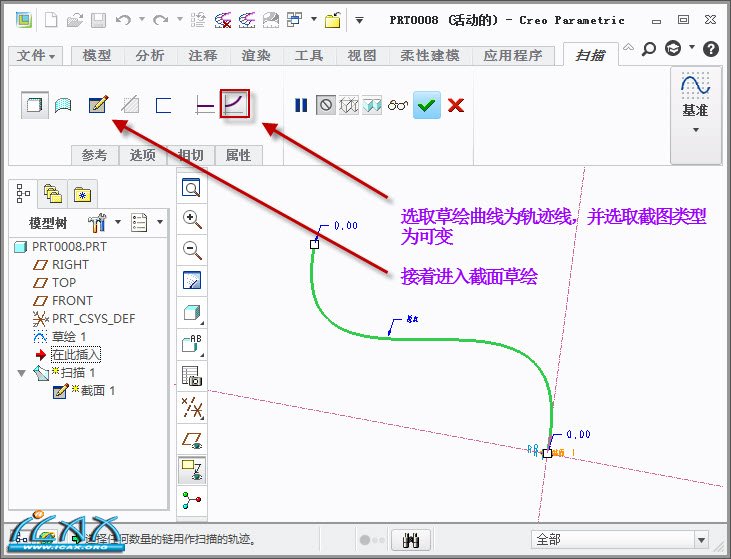
Task: Open the 文件 file menu
Action: click(36, 56)
